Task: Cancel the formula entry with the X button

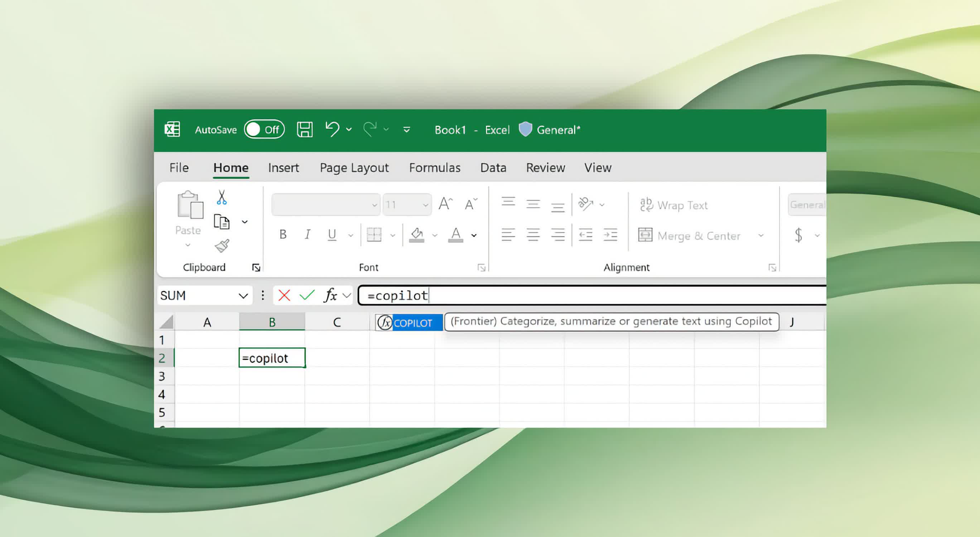Action: [284, 295]
